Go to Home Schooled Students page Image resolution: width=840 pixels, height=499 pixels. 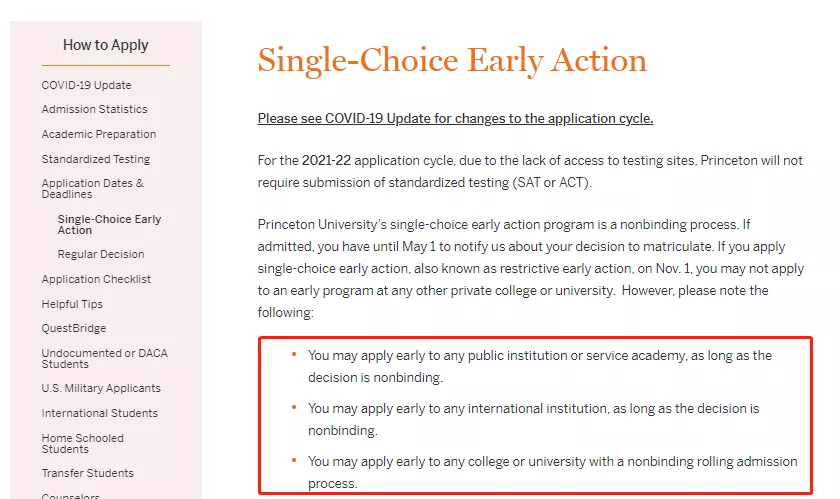82,443
